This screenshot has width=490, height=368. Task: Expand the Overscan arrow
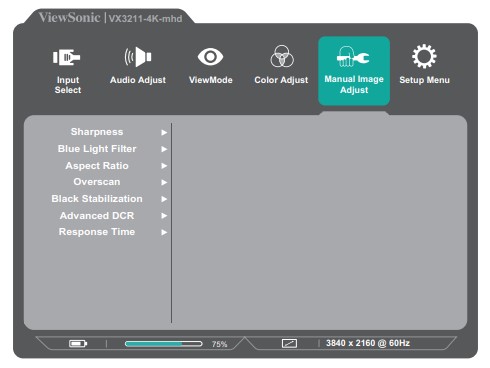tap(164, 182)
